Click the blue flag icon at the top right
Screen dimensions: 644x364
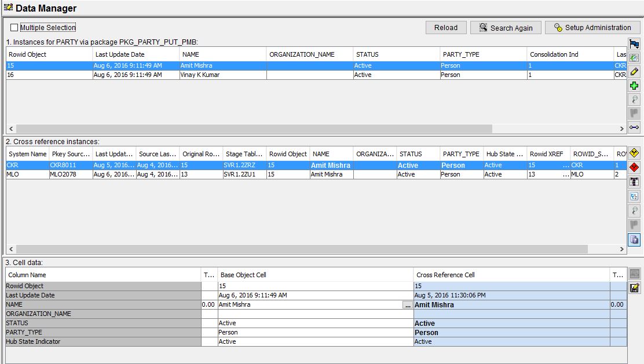point(634,42)
